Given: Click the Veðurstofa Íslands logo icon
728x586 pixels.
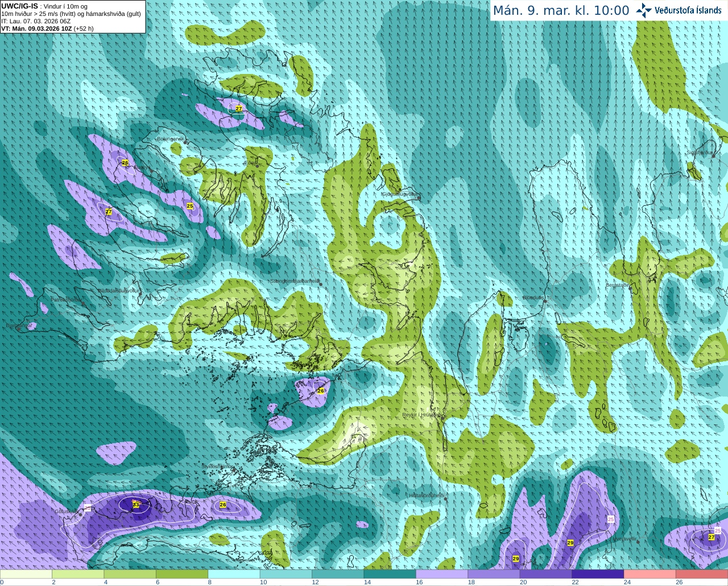Looking at the screenshot, I should coord(644,10).
